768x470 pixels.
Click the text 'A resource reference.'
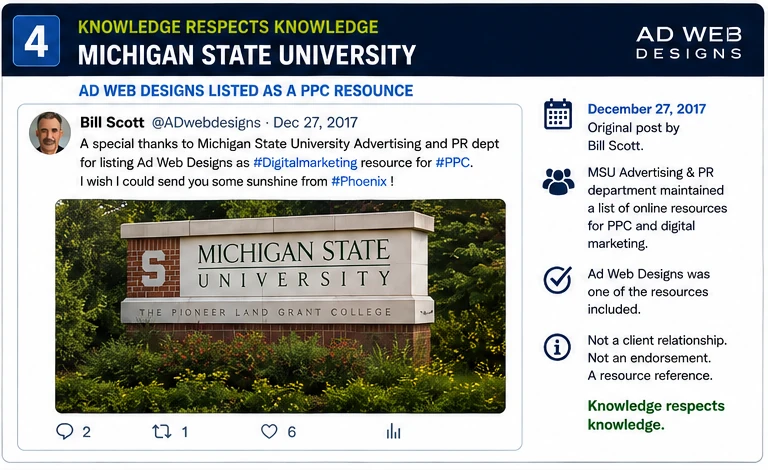click(650, 376)
